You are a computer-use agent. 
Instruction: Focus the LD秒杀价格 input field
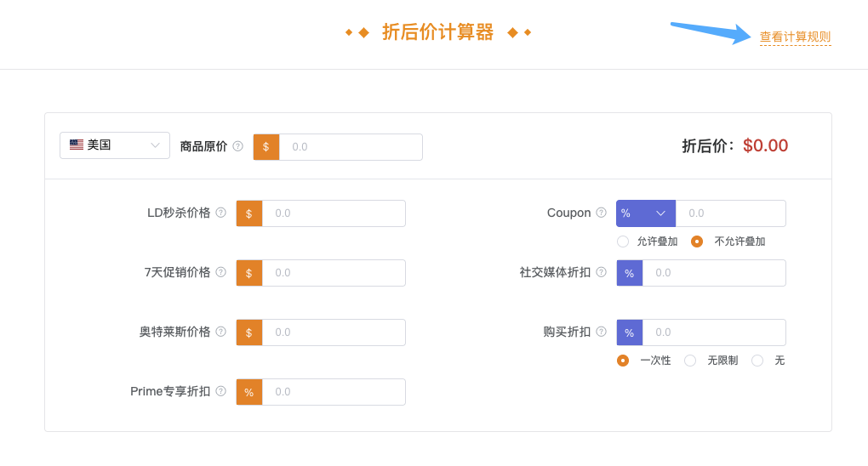click(334, 213)
